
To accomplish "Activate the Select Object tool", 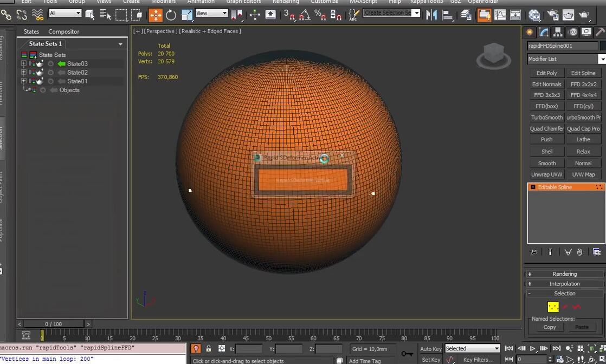I will (x=89, y=15).
